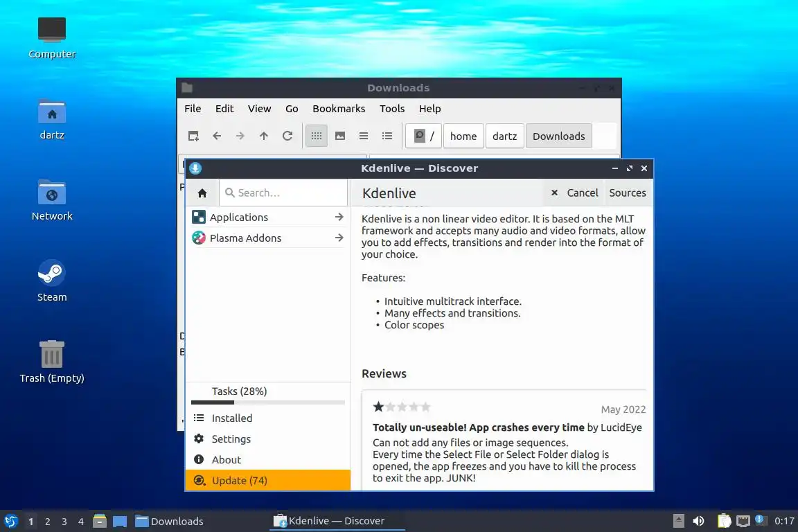Open the Lubuntu start menu
This screenshot has width=798, height=532.
pyautogui.click(x=11, y=521)
